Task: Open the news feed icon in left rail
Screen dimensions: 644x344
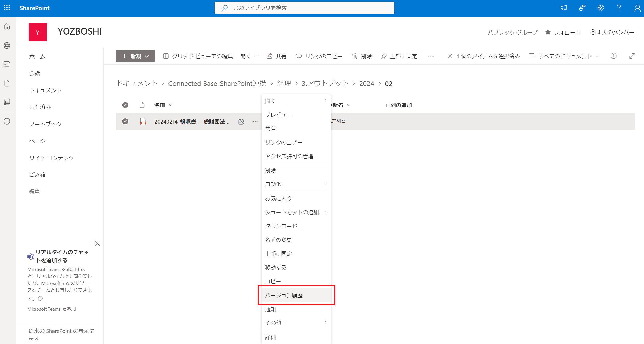Action: 7,64
